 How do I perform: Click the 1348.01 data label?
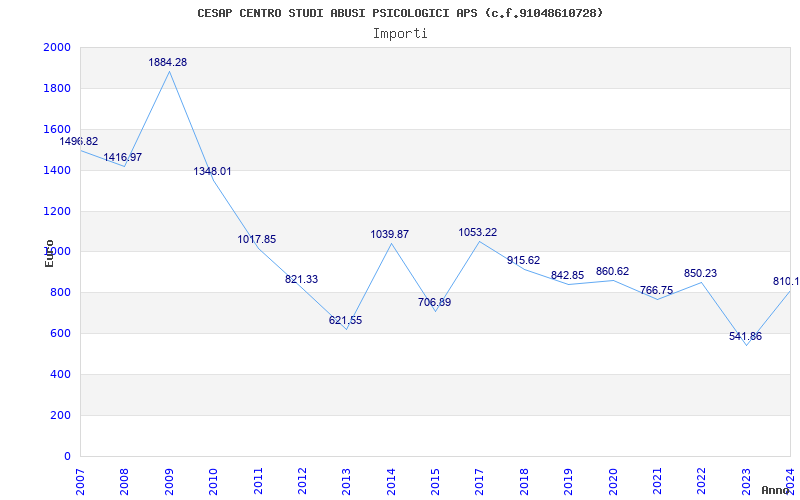click(212, 171)
